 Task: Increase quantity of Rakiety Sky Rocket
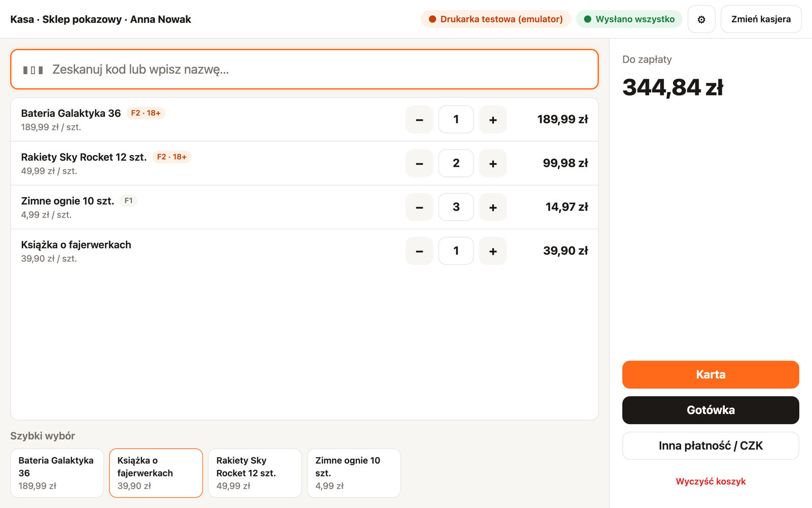pyautogui.click(x=493, y=163)
